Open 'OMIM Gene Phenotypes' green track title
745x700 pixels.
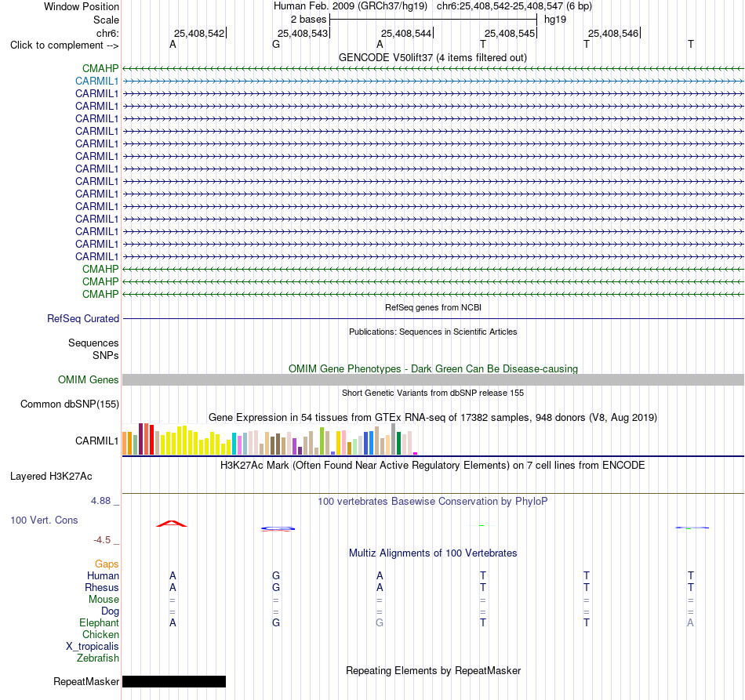click(x=433, y=368)
